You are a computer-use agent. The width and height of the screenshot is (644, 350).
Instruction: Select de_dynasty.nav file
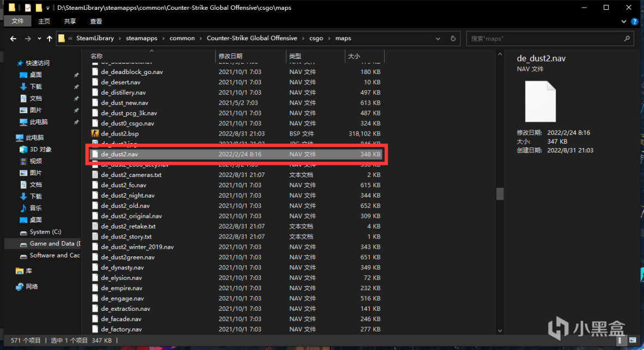click(x=123, y=267)
